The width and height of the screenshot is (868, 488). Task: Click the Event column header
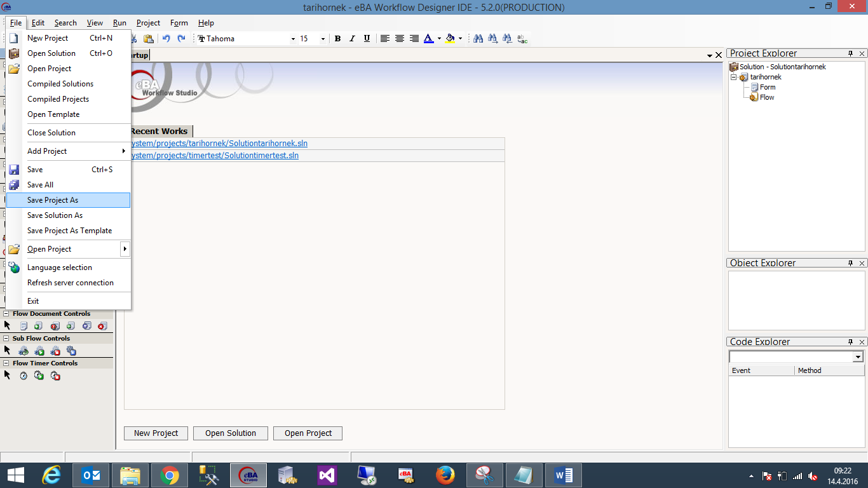pyautogui.click(x=761, y=370)
